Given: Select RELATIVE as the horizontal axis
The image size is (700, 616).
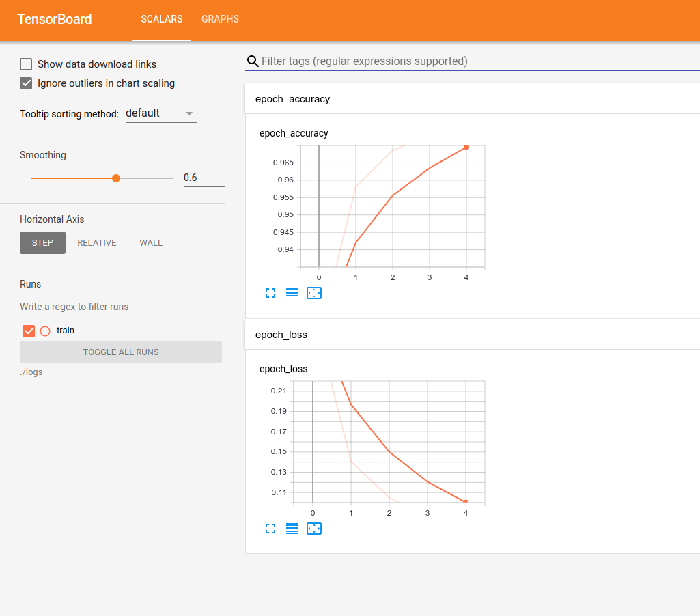Looking at the screenshot, I should click(x=96, y=242).
